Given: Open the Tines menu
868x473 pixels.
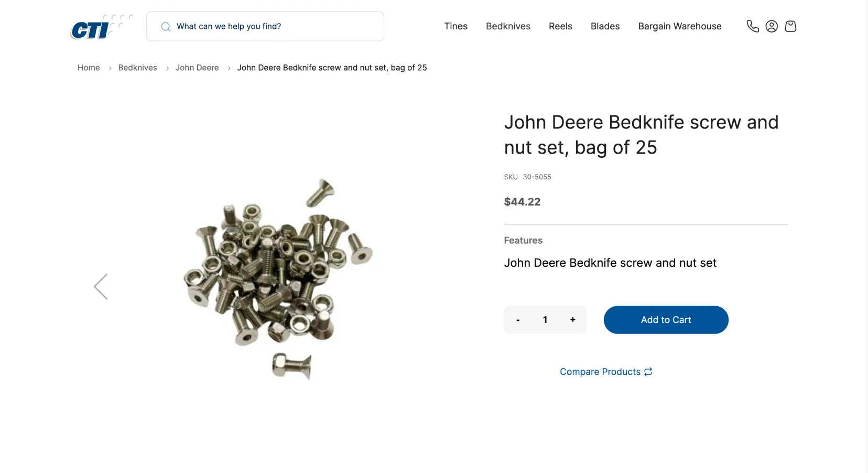Looking at the screenshot, I should click(x=455, y=26).
